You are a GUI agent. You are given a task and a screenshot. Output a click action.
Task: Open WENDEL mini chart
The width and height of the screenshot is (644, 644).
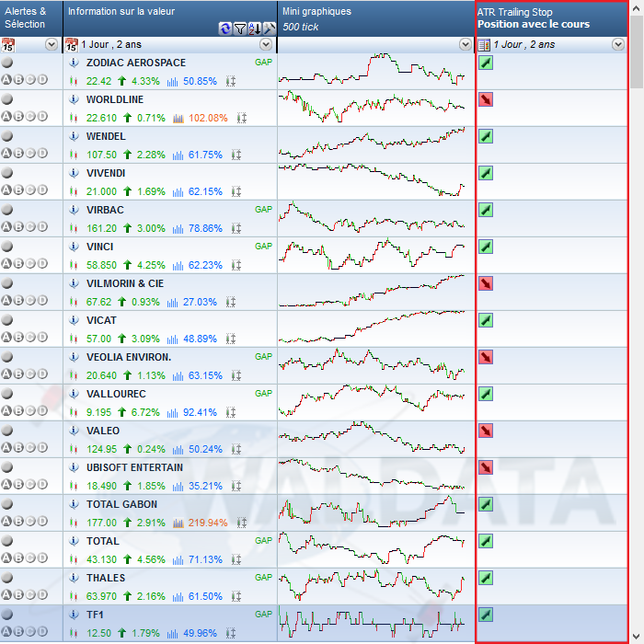click(x=372, y=143)
